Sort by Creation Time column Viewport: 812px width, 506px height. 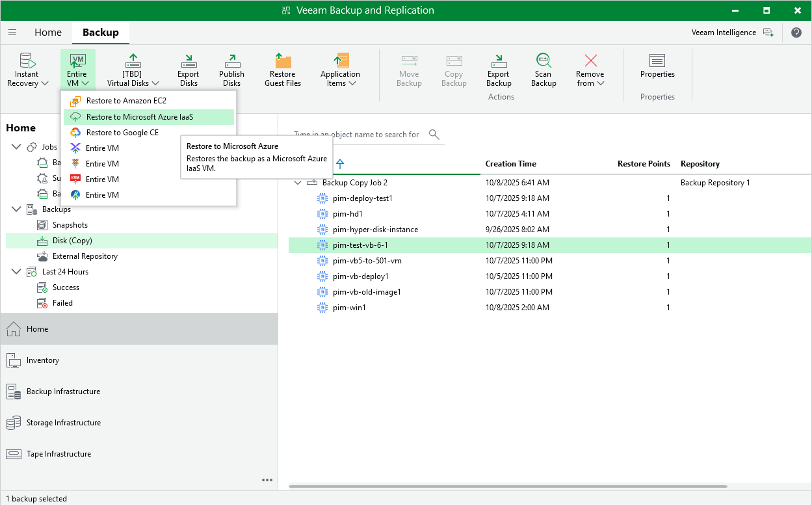[511, 164]
